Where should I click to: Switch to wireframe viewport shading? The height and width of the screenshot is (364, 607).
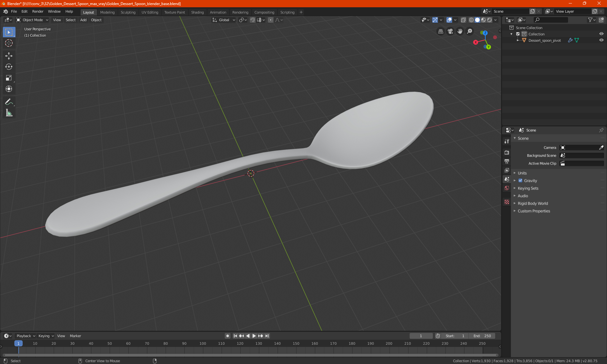click(471, 20)
